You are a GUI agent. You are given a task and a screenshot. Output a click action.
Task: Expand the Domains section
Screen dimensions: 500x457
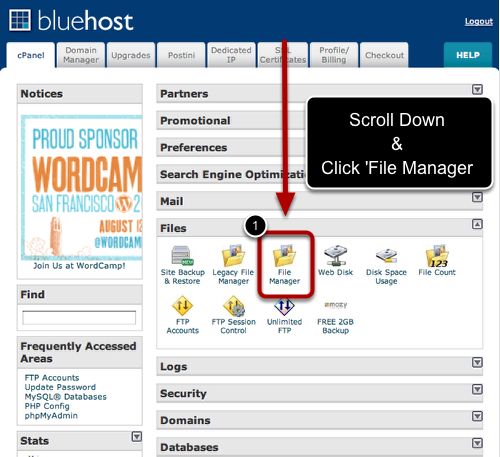477,416
